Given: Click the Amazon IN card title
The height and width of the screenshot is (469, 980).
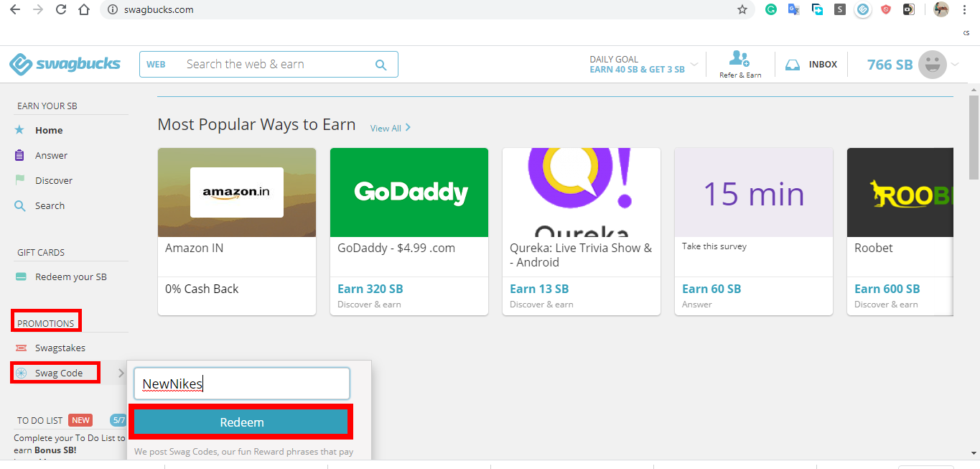Looking at the screenshot, I should coord(195,248).
